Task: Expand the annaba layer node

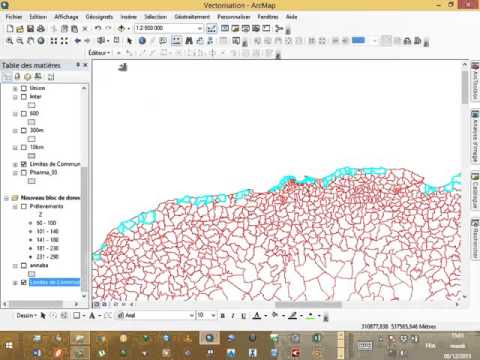Action: click(15, 266)
